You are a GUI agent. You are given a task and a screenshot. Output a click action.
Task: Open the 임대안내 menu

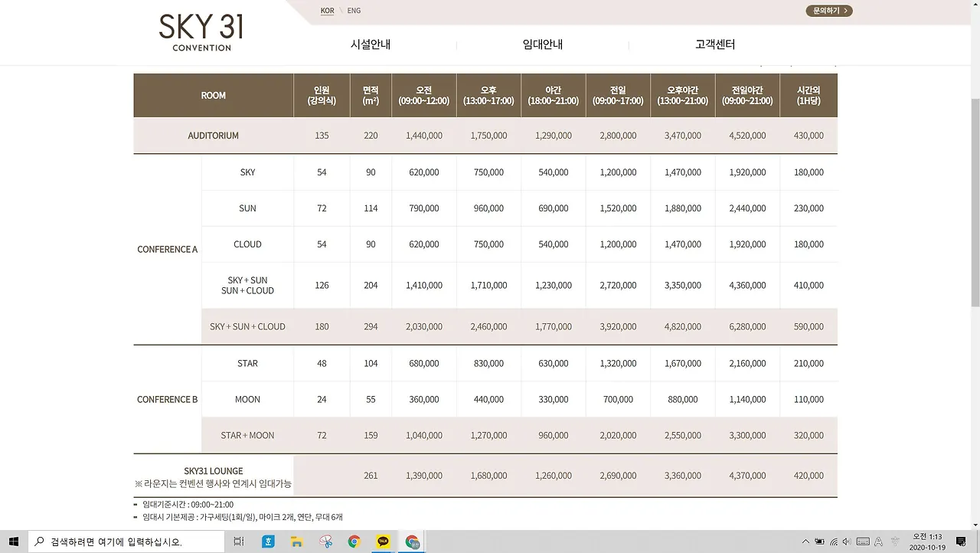tap(543, 44)
